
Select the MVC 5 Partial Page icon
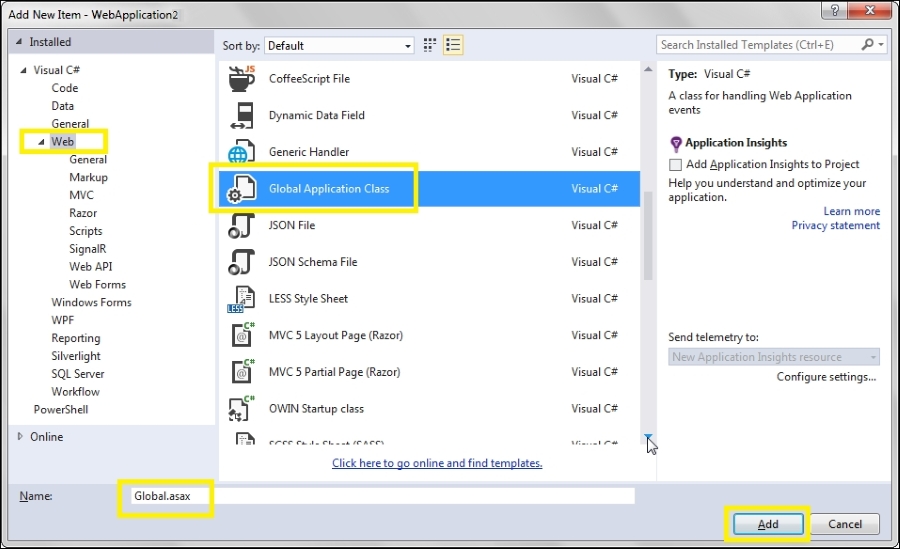[242, 372]
